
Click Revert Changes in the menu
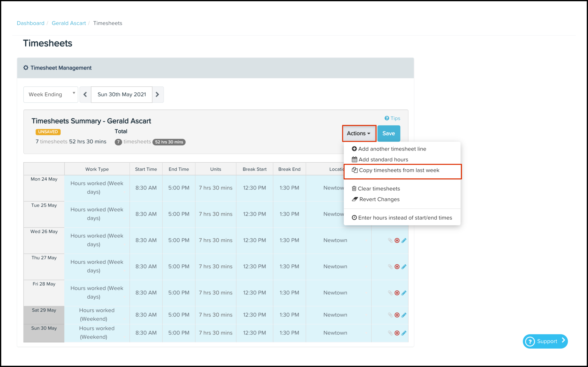coord(379,199)
